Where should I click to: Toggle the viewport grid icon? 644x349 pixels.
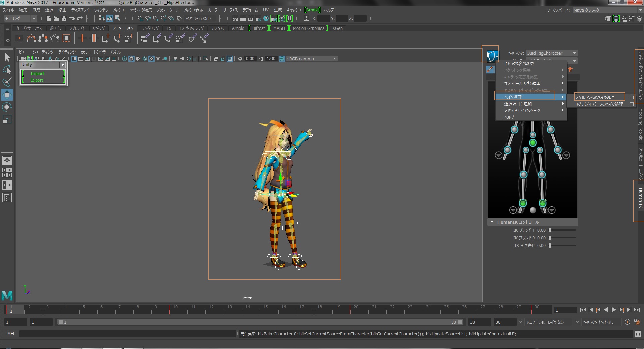[74, 59]
